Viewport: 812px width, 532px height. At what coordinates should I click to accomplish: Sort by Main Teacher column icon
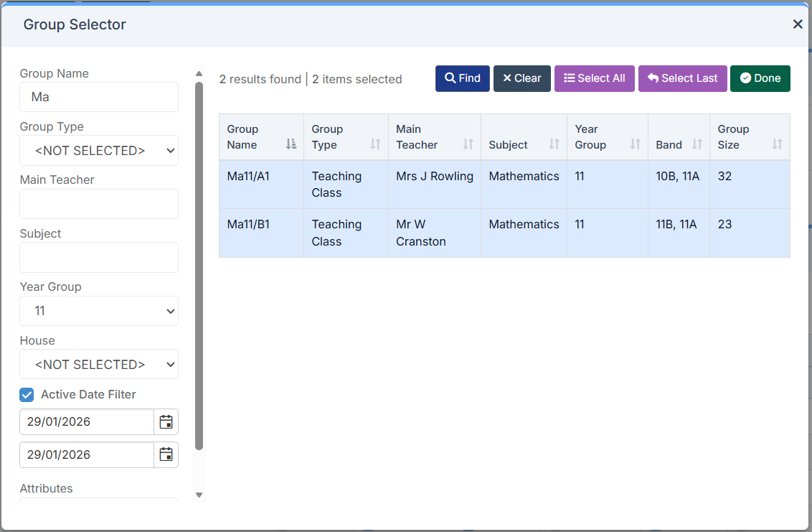(x=468, y=144)
